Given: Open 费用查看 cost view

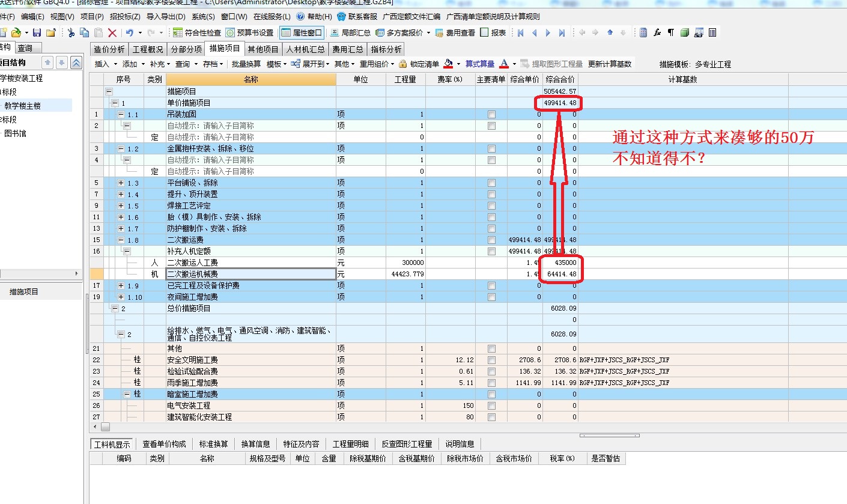Looking at the screenshot, I should pyautogui.click(x=455, y=32).
